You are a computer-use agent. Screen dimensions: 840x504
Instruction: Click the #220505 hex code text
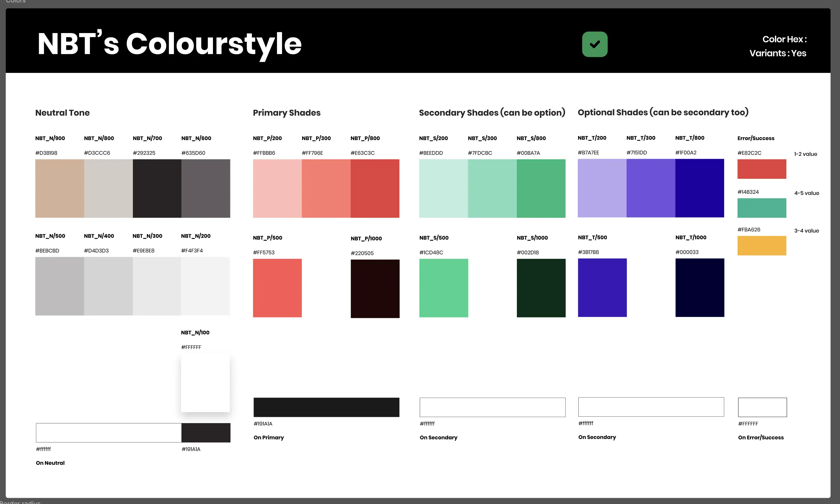pyautogui.click(x=362, y=253)
